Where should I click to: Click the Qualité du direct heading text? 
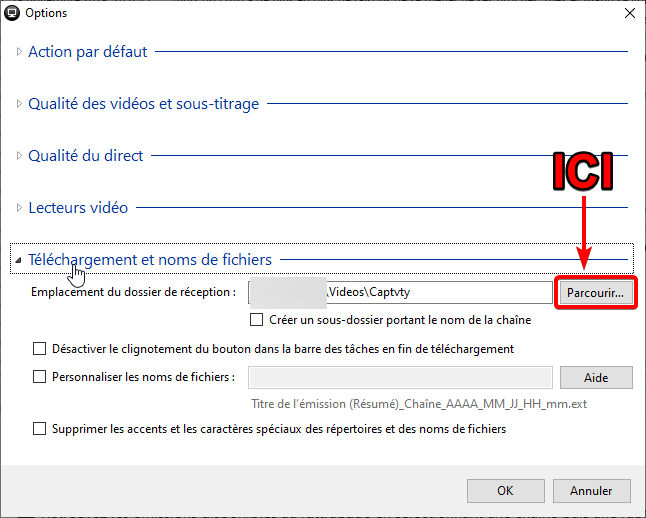point(86,155)
